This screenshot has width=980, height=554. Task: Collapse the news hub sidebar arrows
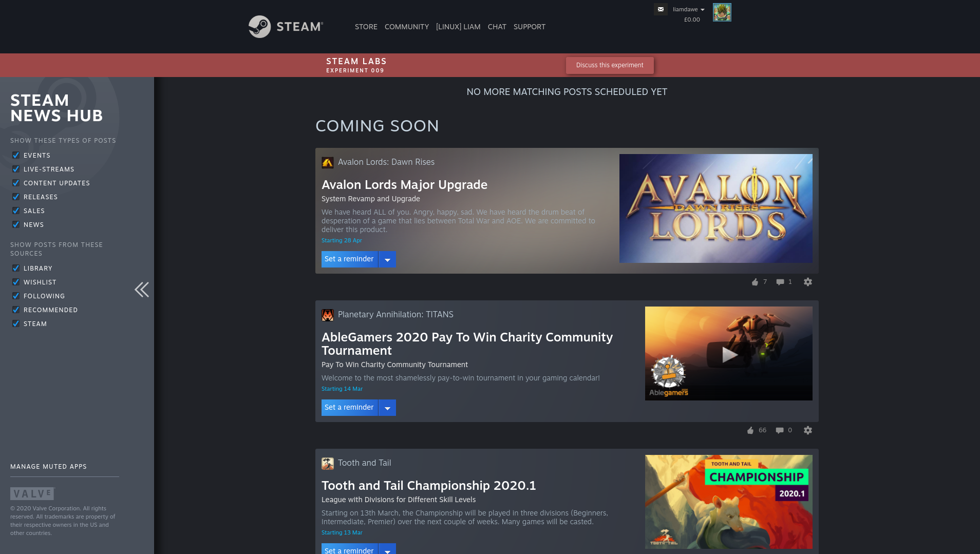point(142,290)
